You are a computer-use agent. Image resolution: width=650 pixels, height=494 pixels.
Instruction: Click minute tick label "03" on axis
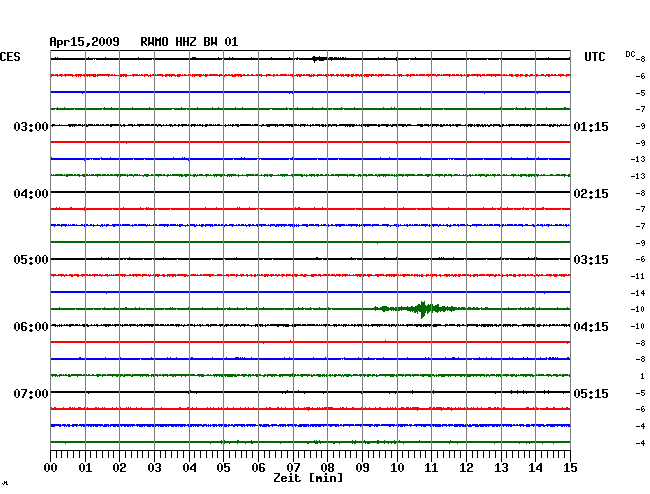154,468
